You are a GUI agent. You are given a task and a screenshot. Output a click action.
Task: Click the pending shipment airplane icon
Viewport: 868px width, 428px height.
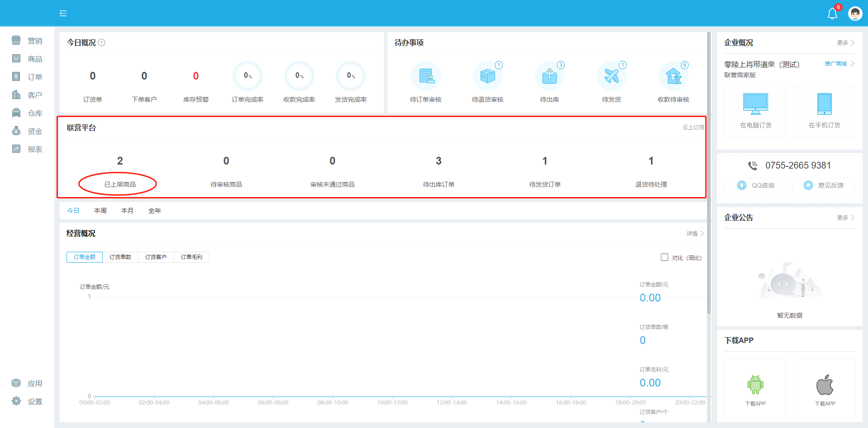[x=611, y=76]
